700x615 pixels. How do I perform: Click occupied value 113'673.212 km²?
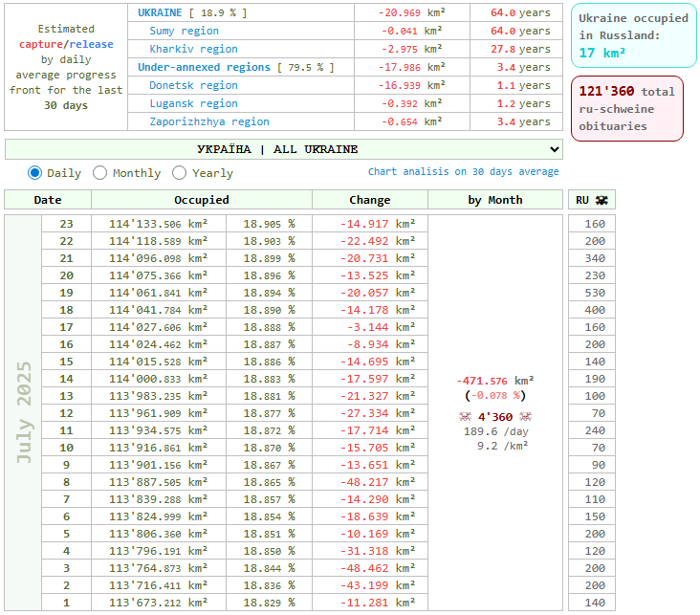coord(158,603)
